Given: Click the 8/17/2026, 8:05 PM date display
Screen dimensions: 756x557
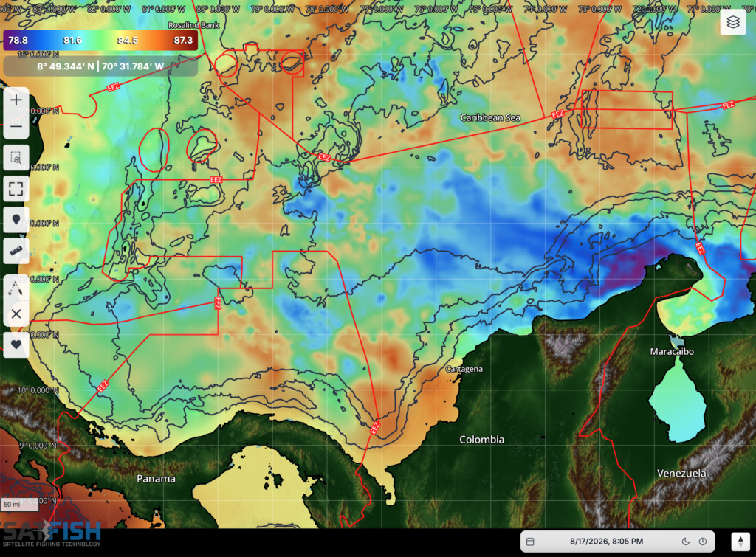Looking at the screenshot, I should 606,542.
